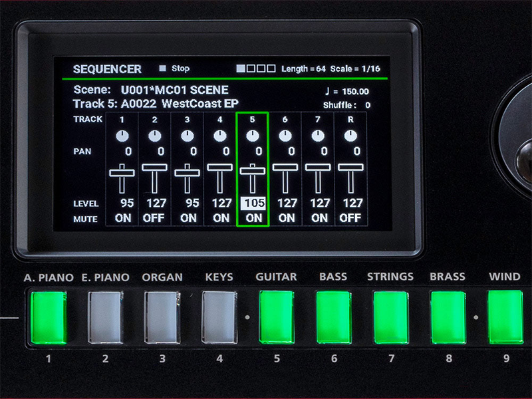The height and width of the screenshot is (399, 532).
Task: Click the rhythm track R pan knob
Action: 350,136
